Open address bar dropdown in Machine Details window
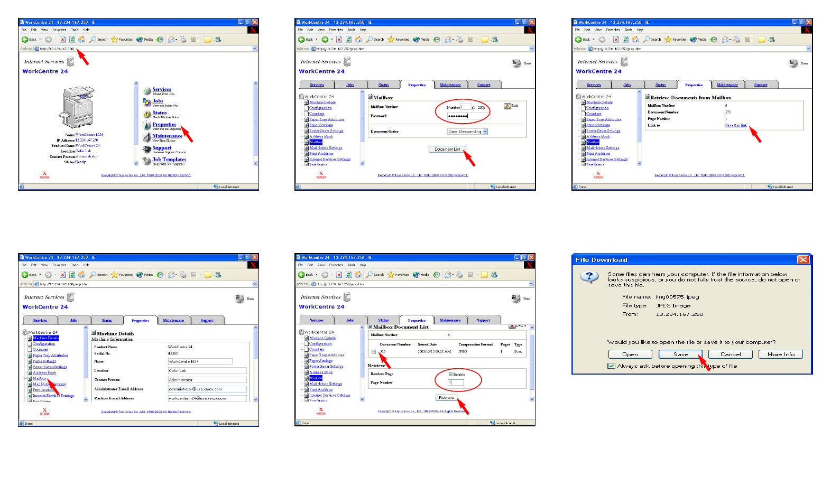 (255, 284)
